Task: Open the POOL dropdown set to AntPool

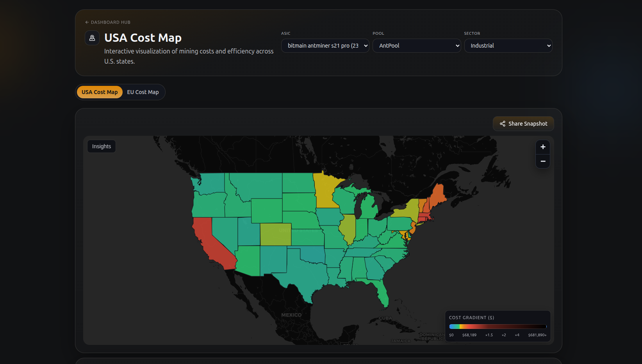Action: pyautogui.click(x=416, y=46)
